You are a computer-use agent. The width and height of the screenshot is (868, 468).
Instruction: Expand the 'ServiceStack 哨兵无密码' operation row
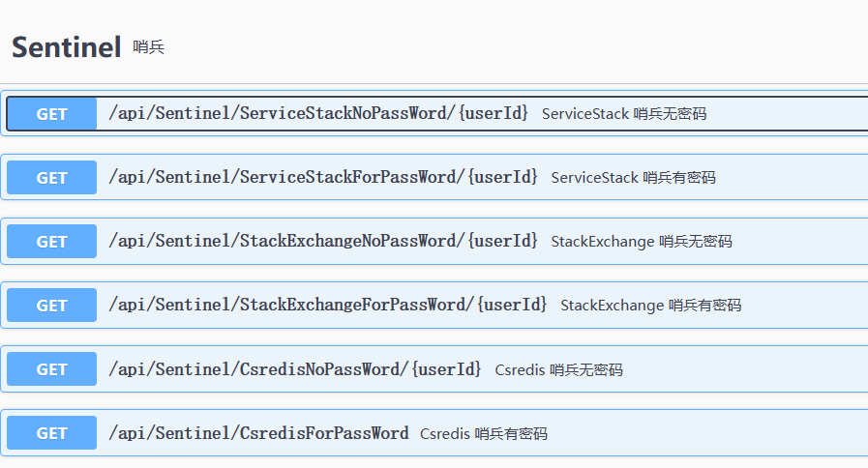pos(624,114)
